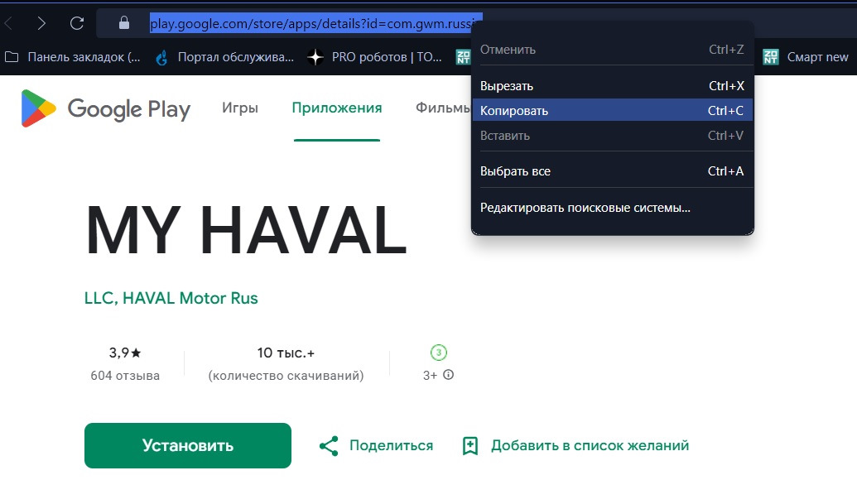Switch to the Фильмы tab

pos(443,108)
